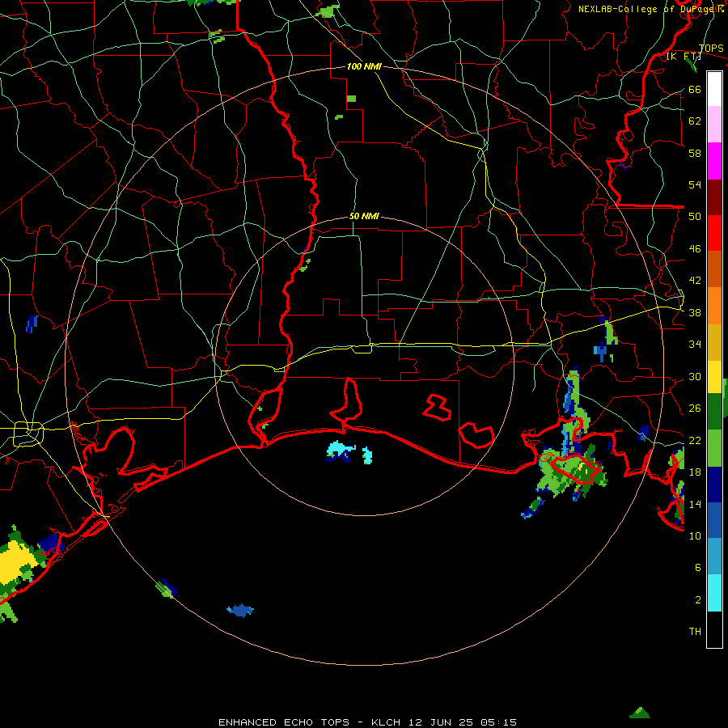This screenshot has height=728, width=728.
Task: Click the 6 value on the legend
Action: 697,568
